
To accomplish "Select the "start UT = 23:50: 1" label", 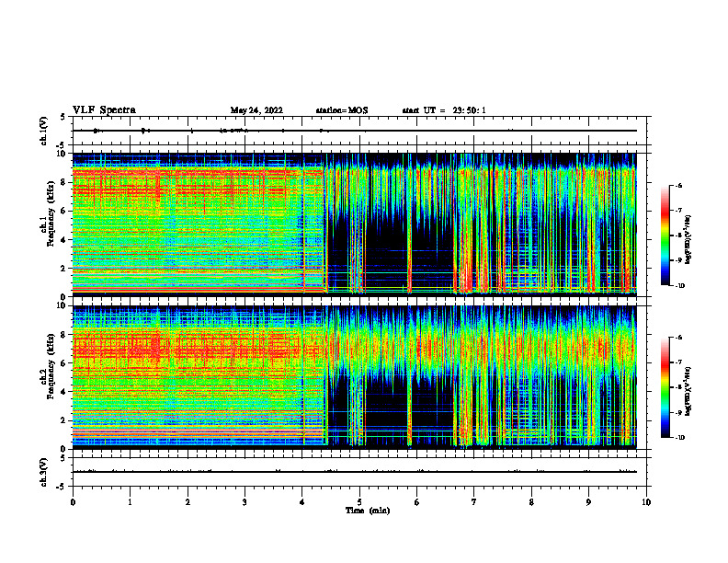I will (x=444, y=110).
